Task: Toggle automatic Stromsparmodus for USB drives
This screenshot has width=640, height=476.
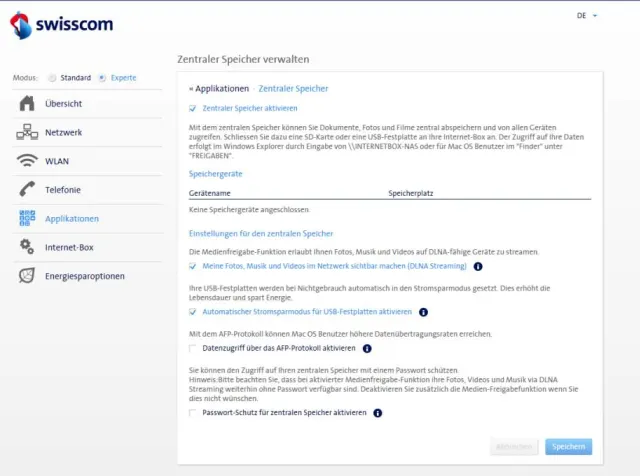Action: click(x=193, y=311)
